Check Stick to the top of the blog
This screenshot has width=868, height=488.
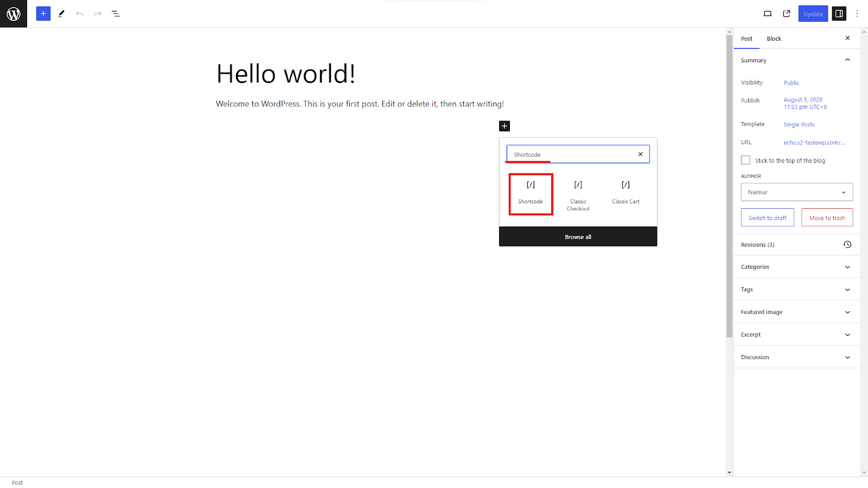pos(745,160)
